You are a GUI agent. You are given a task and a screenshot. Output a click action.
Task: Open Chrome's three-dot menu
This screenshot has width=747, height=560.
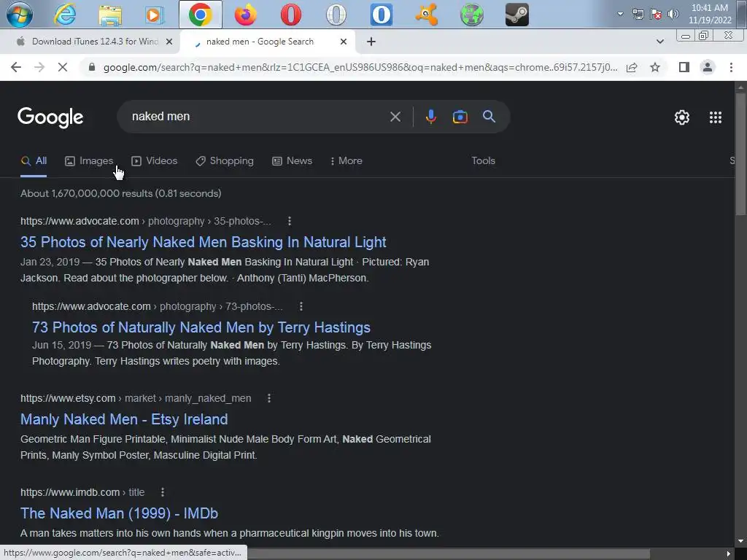point(731,67)
